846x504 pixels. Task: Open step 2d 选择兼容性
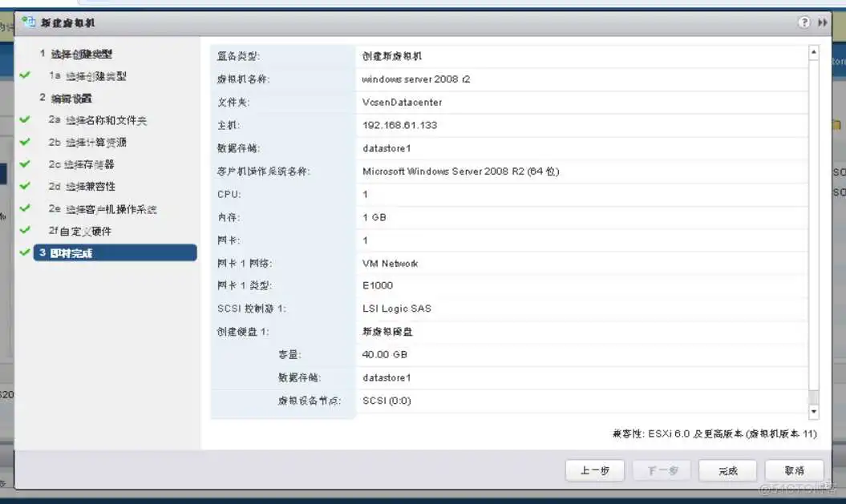(x=82, y=187)
